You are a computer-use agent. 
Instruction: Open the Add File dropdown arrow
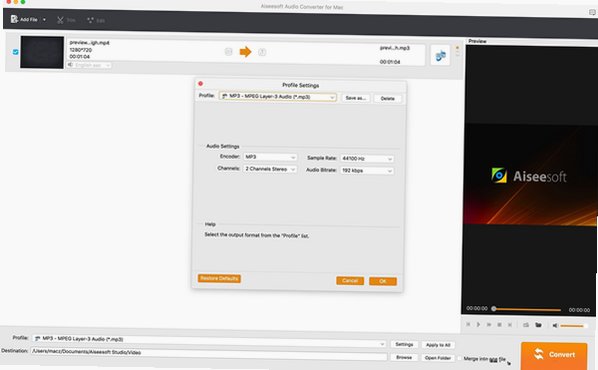pos(44,19)
